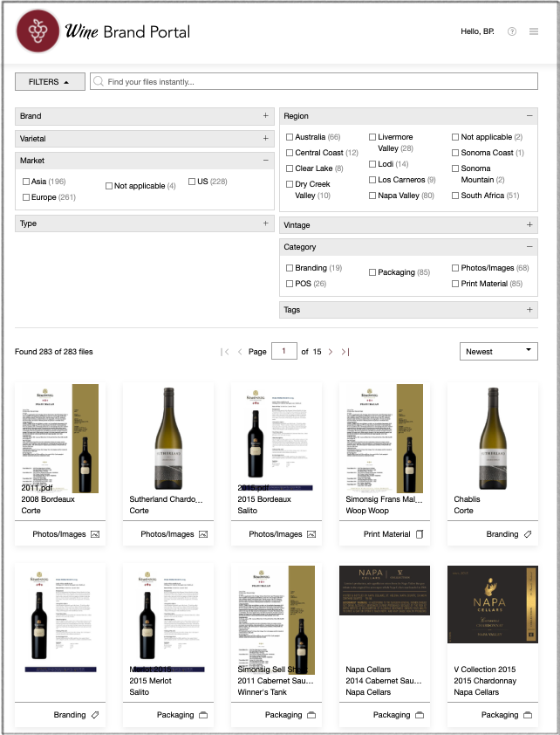Open the V Collection Chardonnay label thumbnail
The width and height of the screenshot is (560, 735).
493,604
